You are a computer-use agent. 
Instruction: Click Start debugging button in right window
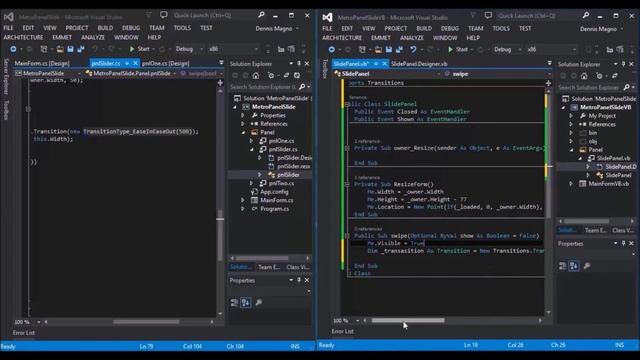[458, 49]
